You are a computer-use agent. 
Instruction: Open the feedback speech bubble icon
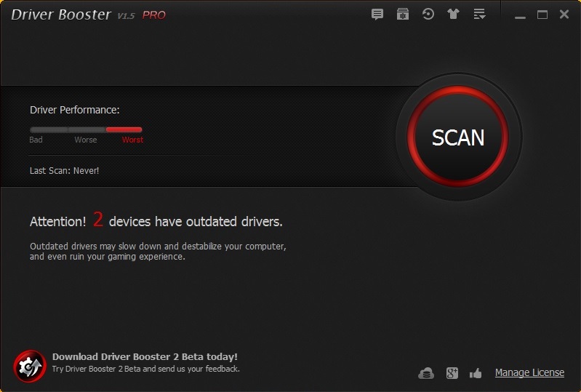(x=377, y=15)
